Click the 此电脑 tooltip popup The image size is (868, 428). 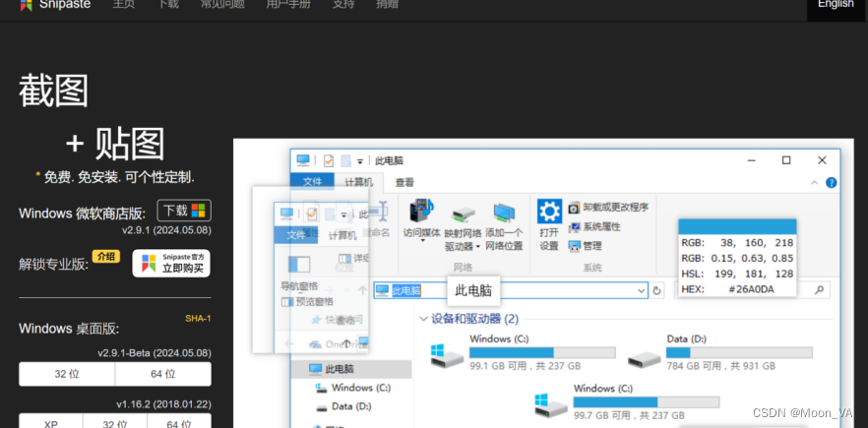click(x=473, y=290)
